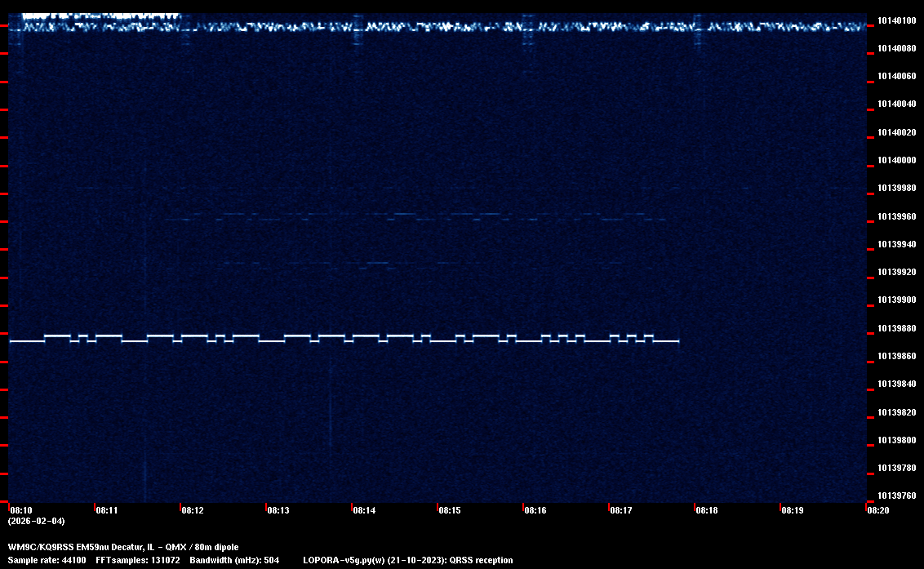Click the 08:13 time axis label
924x569 pixels.
point(278,510)
